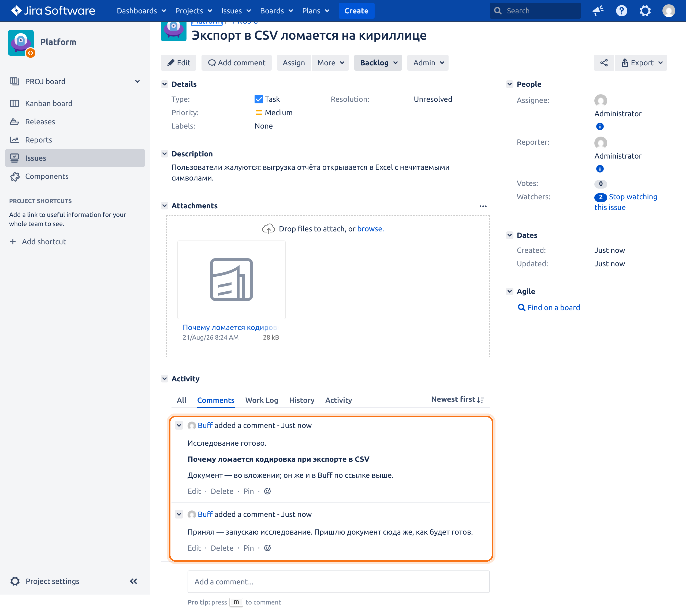Image resolution: width=686 pixels, height=616 pixels.
Task: Add reaction to the Исследование готово comment
Action: [x=267, y=491]
